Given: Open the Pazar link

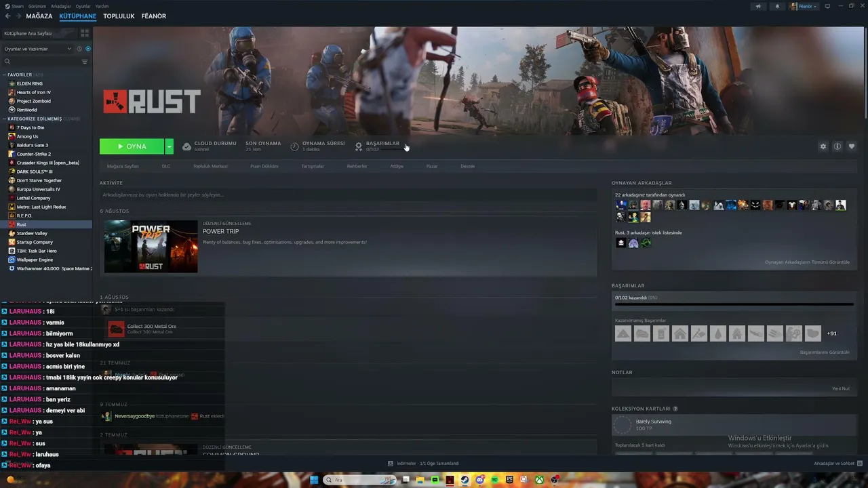Looking at the screenshot, I should (432, 166).
